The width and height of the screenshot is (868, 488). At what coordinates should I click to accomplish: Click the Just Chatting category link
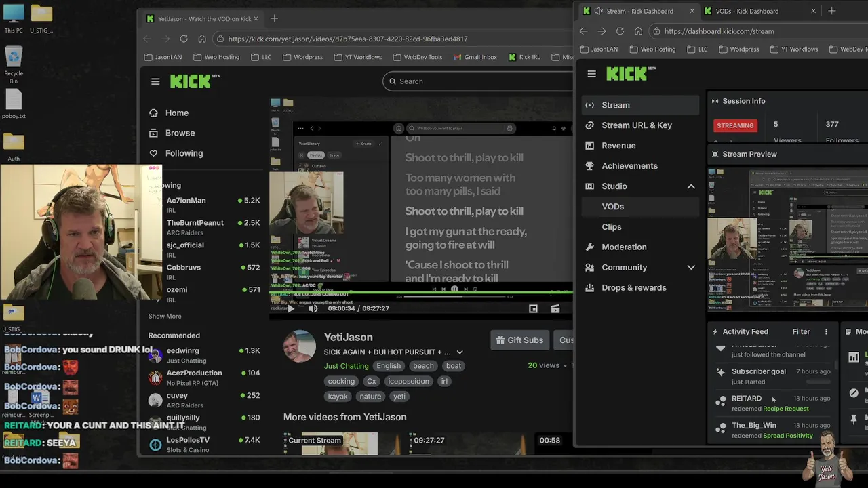coord(346,366)
